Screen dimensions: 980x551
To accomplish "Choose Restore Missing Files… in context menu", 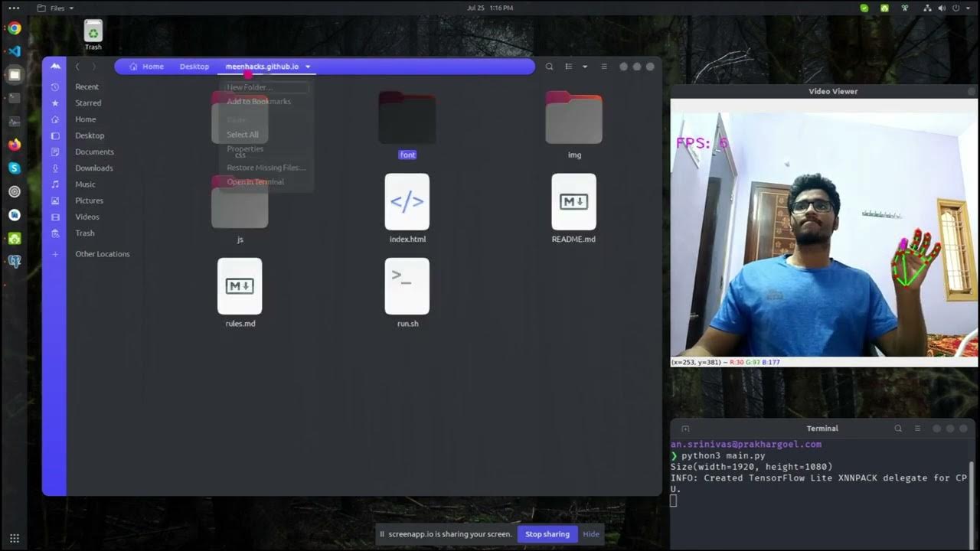I will tap(266, 168).
